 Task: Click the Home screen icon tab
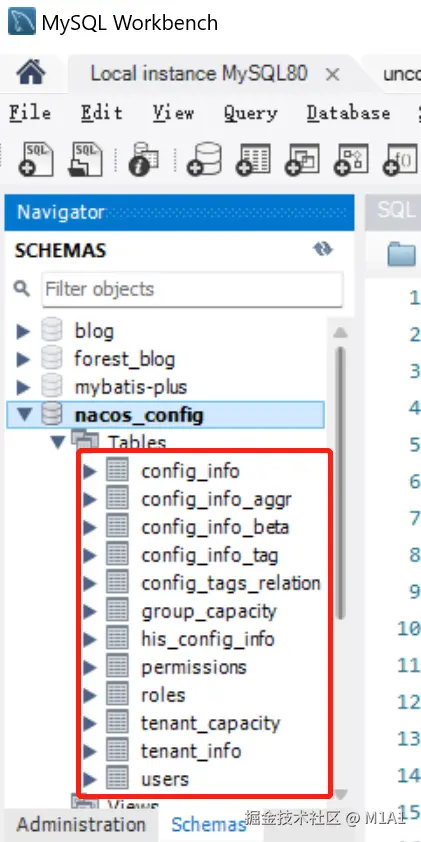point(31,72)
